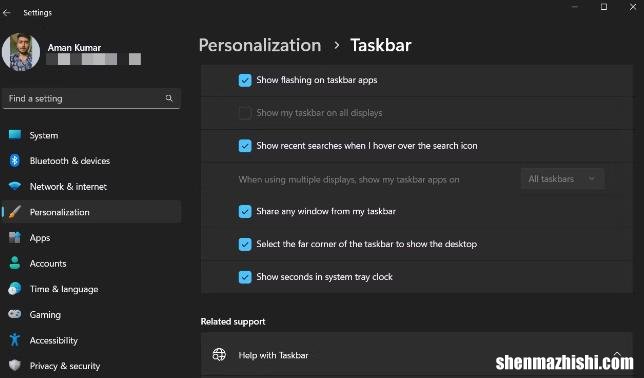Toggle Show my taskbar on all displays checkbox
Viewport: 644px width, 378px height.
coord(245,113)
